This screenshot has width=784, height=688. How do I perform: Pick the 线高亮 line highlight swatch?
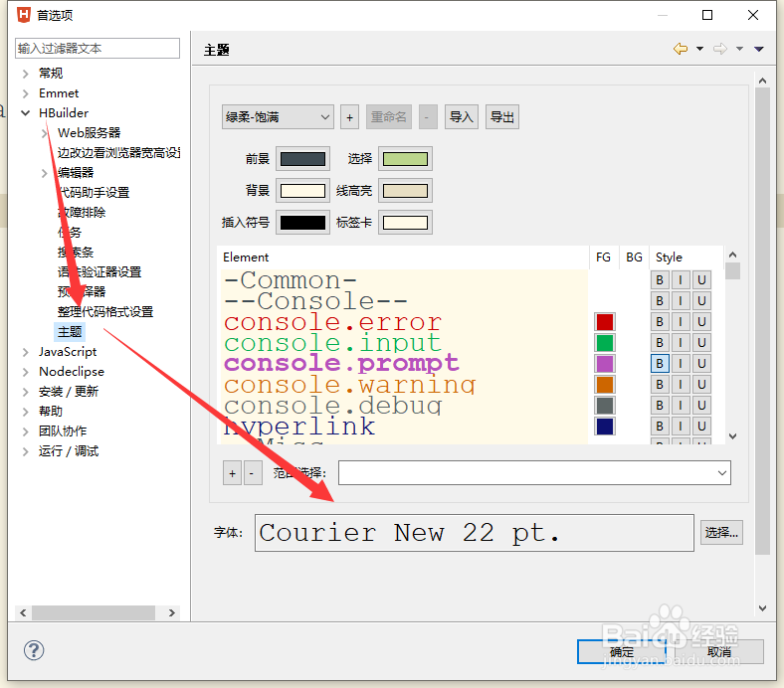point(405,191)
